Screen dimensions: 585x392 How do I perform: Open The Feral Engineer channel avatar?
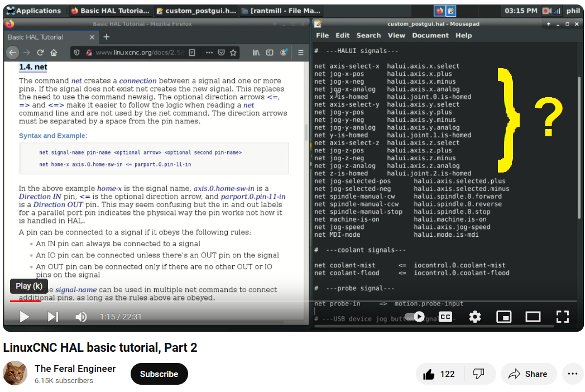pyautogui.click(x=15, y=374)
